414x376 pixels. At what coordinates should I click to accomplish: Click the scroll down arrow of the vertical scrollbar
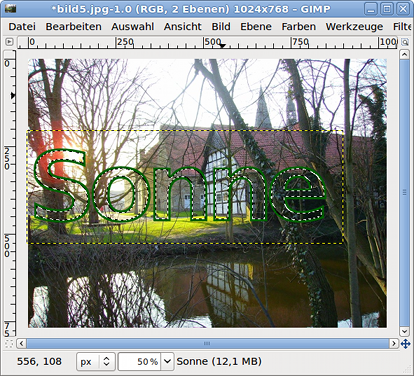point(404,331)
